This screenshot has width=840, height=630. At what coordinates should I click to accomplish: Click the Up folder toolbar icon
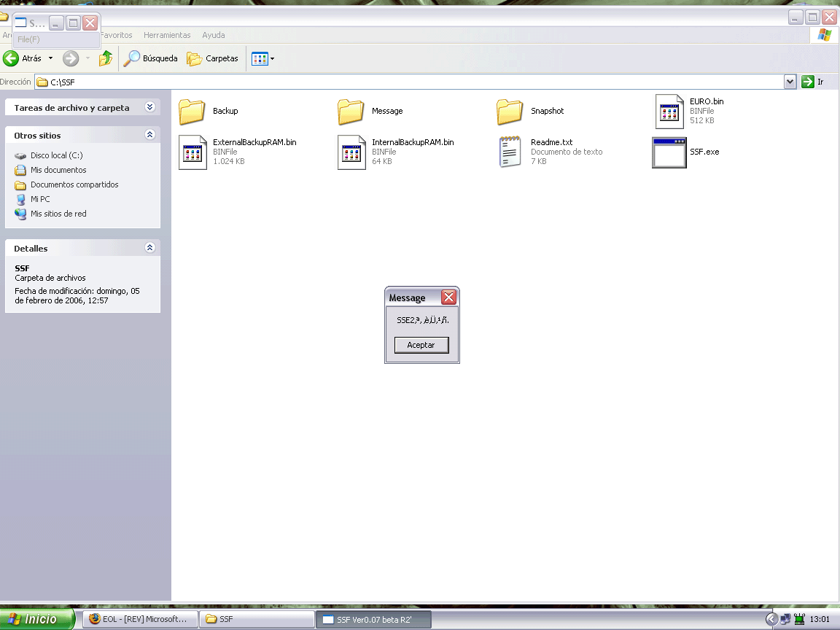[106, 58]
